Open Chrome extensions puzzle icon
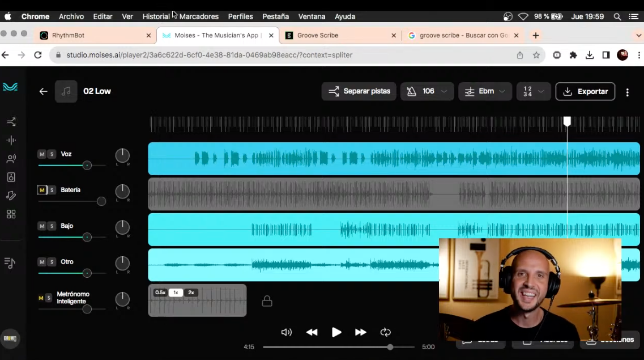The image size is (644, 360). [x=573, y=55]
